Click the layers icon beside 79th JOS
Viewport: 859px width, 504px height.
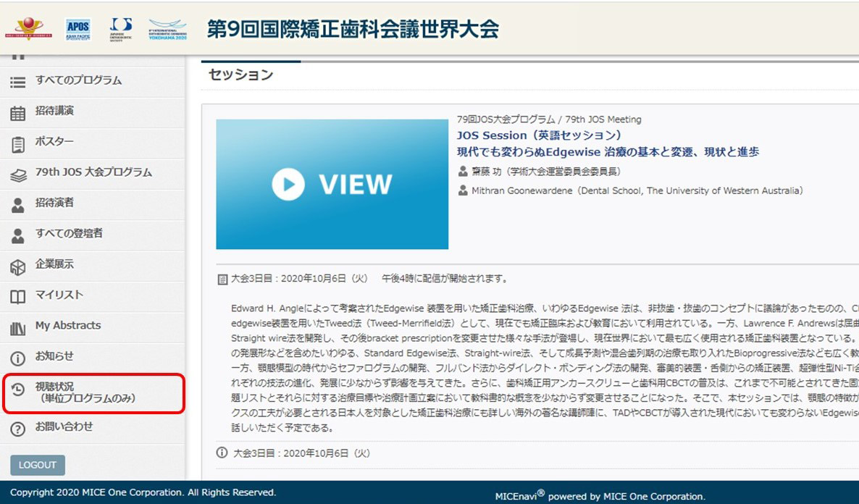coord(18,175)
